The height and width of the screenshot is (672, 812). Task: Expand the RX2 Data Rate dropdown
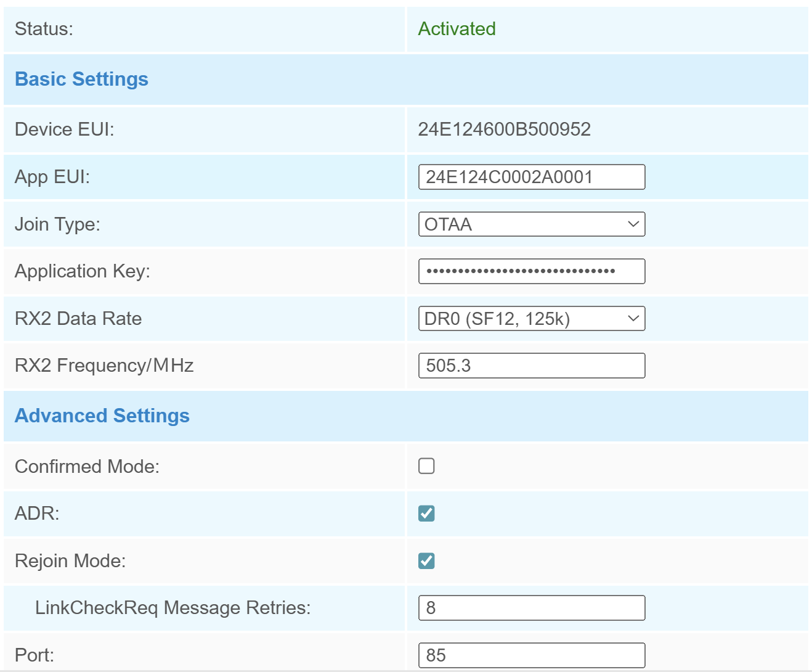click(531, 319)
